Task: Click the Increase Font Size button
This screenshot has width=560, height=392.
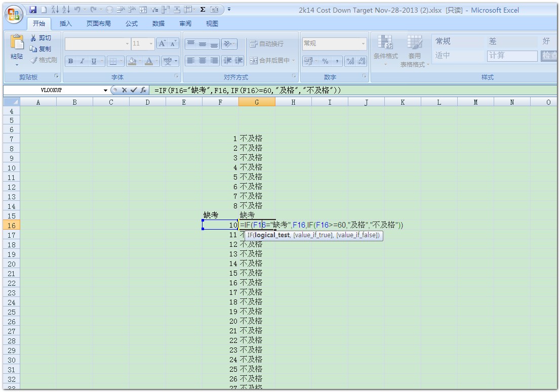Action: 162,43
